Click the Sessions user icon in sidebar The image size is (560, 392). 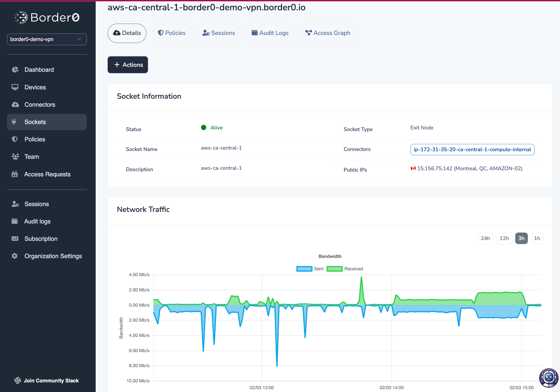click(15, 204)
